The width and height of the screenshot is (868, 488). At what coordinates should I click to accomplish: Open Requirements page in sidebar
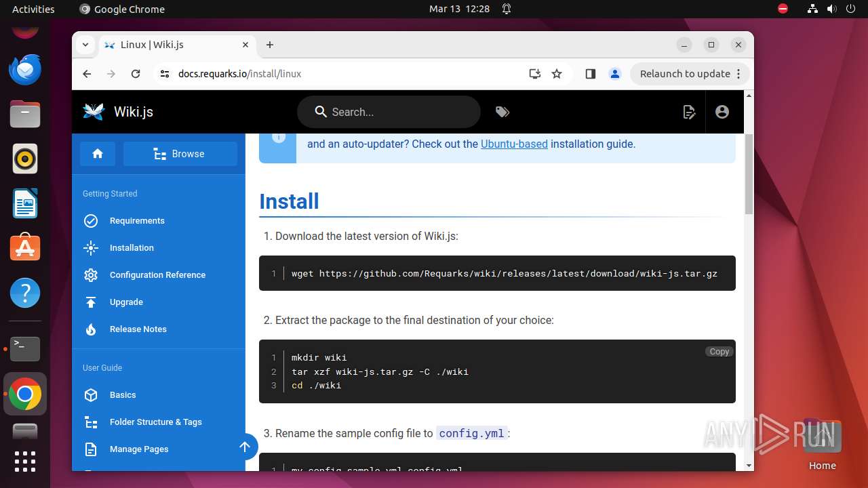(x=137, y=221)
